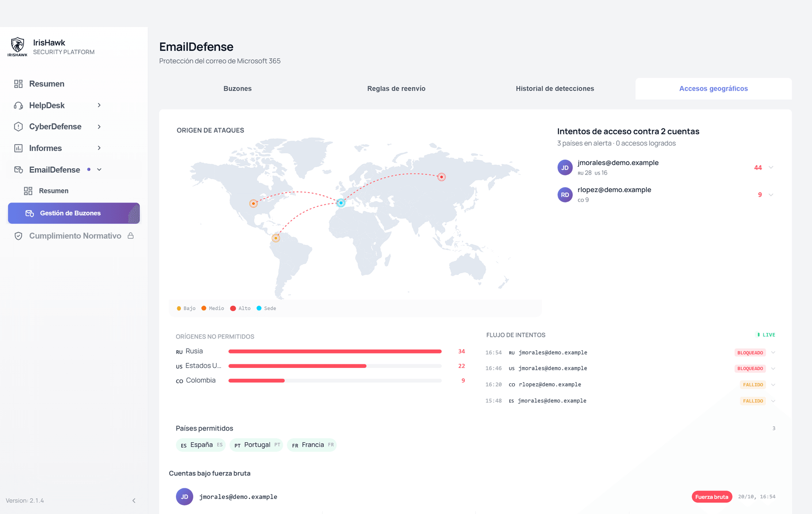Click the EmailDefense mailbox icon
This screenshot has width=812, height=514.
click(18, 170)
